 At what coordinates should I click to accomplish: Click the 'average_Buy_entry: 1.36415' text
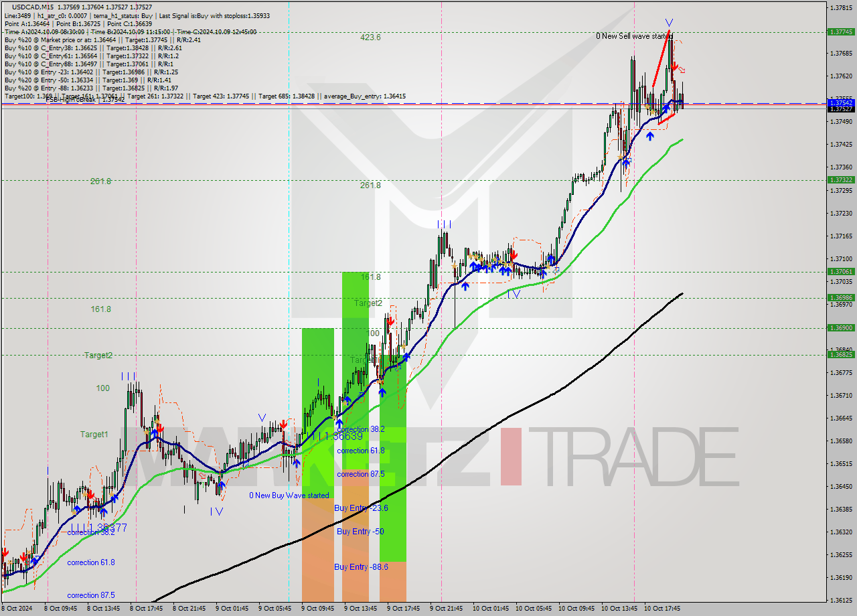click(x=364, y=96)
